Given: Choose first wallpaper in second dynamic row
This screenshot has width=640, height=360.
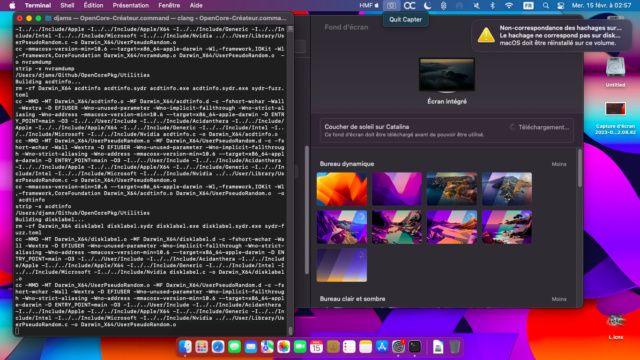Looking at the screenshot, I should pyautogui.click(x=342, y=227).
